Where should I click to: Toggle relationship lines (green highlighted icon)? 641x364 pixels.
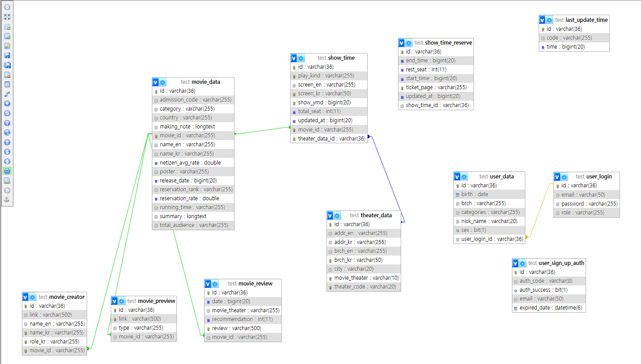tap(7, 171)
